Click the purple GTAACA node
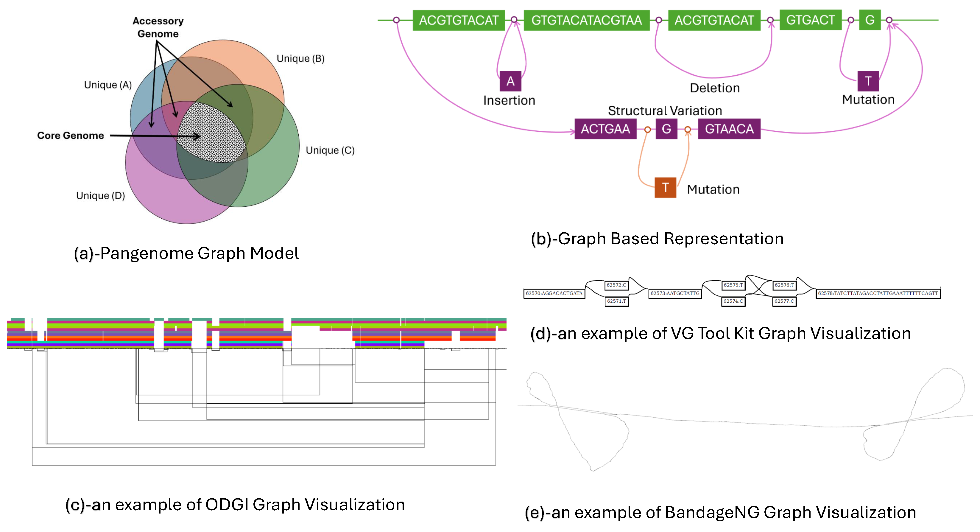Screen dimensions: 980x532 [729, 129]
